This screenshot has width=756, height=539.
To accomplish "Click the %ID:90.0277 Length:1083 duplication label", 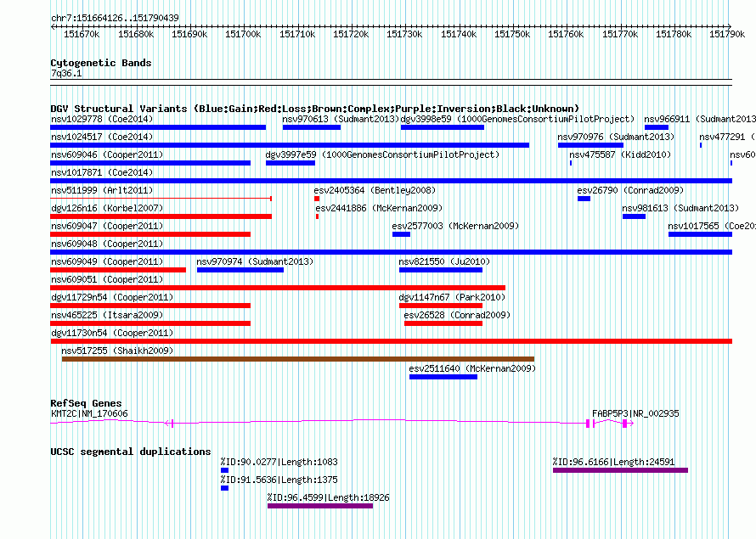I will [x=279, y=462].
